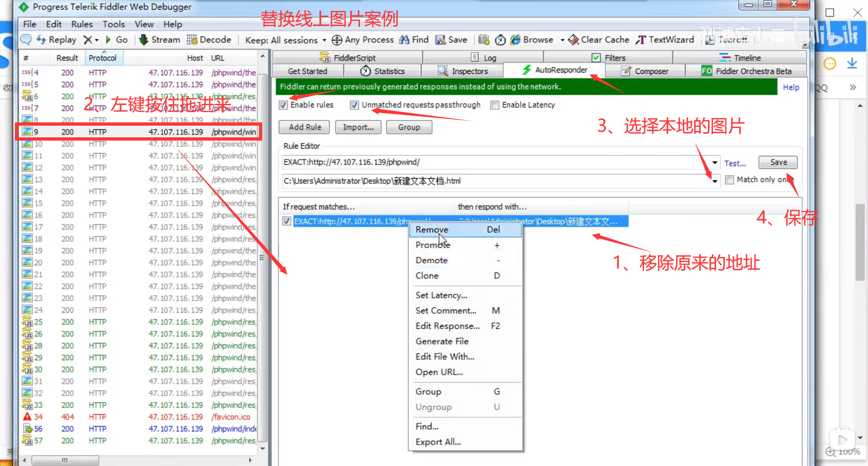The image size is (868, 466).
Task: Click the screenshot camera toolbar icon
Action: 484,40
